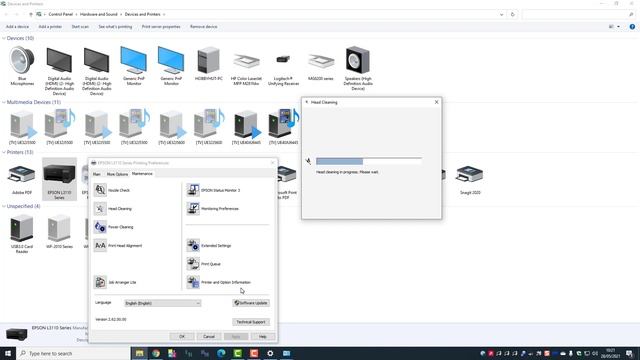The width and height of the screenshot is (640, 360).
Task: Confirm preferences with OK button
Action: [182, 336]
